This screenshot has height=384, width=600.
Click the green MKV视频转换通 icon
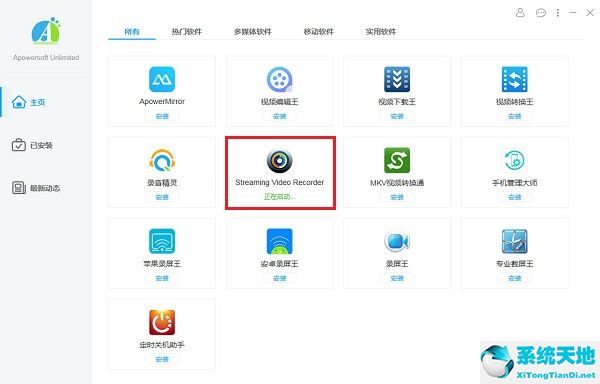coord(397,160)
